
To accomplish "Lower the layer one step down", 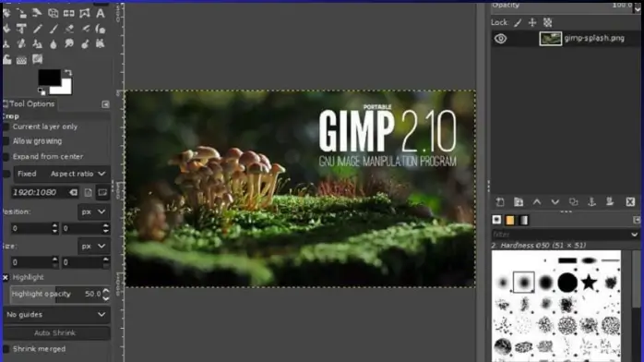I will (555, 201).
